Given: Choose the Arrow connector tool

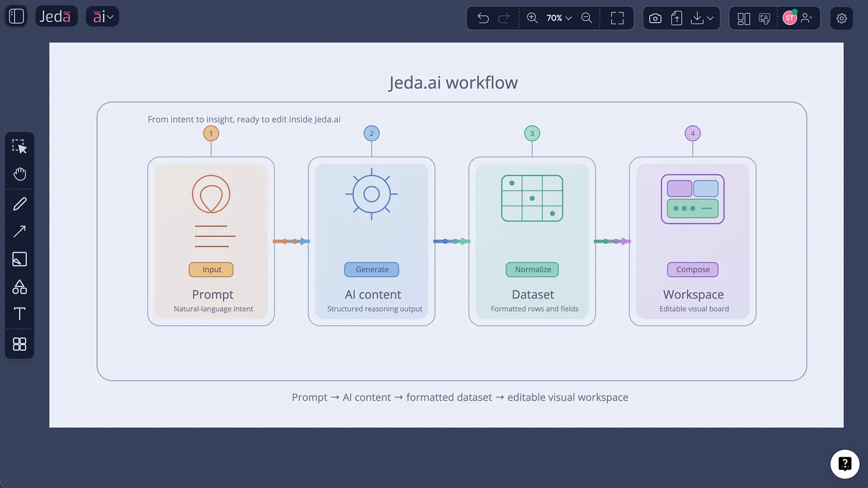Looking at the screenshot, I should click(x=19, y=231).
